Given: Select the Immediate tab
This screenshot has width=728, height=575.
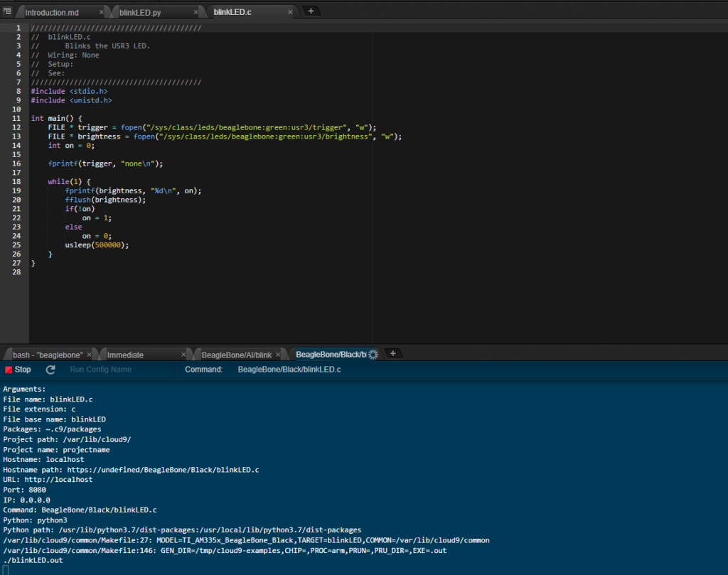Looking at the screenshot, I should click(x=125, y=355).
